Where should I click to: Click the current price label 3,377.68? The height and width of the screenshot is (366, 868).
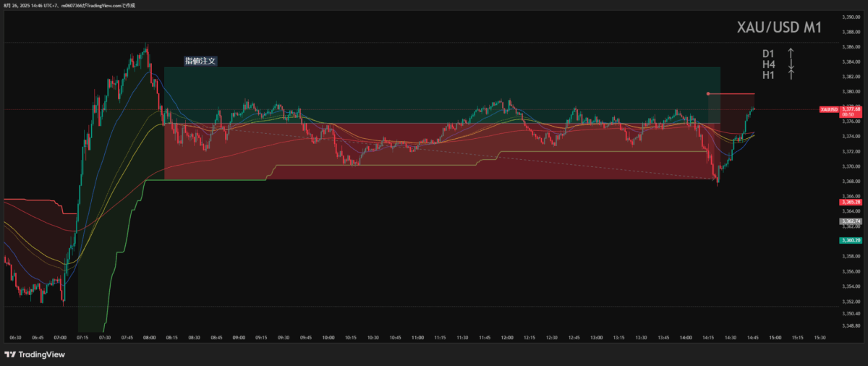coord(851,110)
